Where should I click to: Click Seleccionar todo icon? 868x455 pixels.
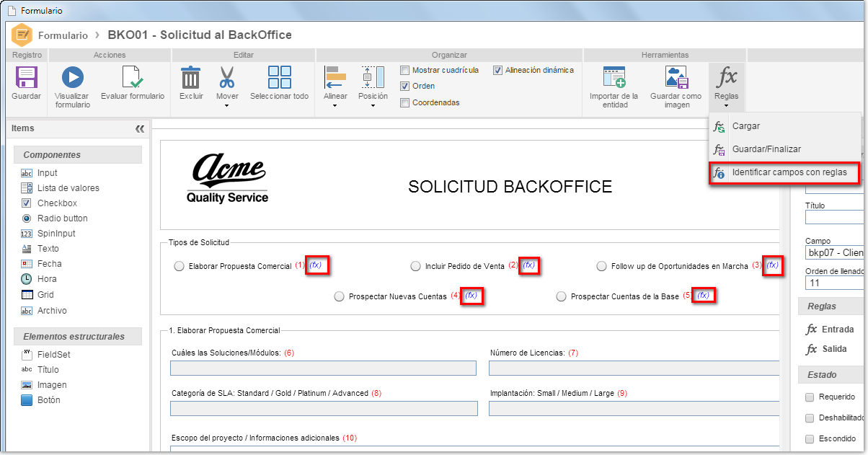[x=279, y=77]
